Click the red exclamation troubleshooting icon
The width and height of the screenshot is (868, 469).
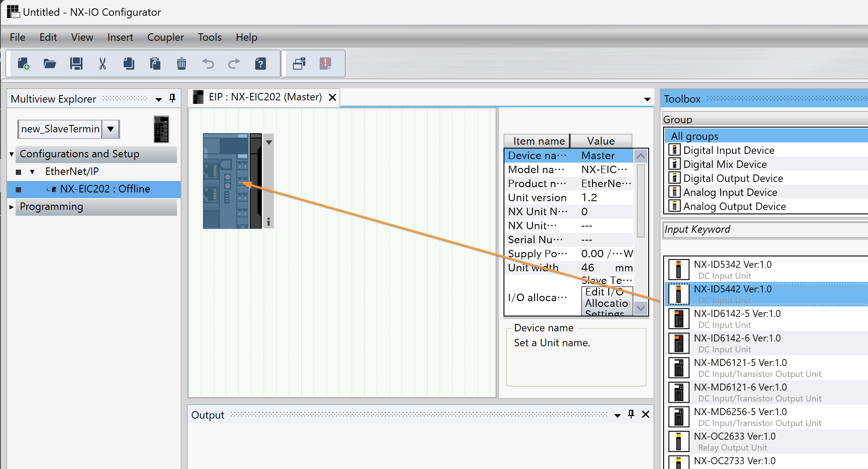click(x=325, y=64)
